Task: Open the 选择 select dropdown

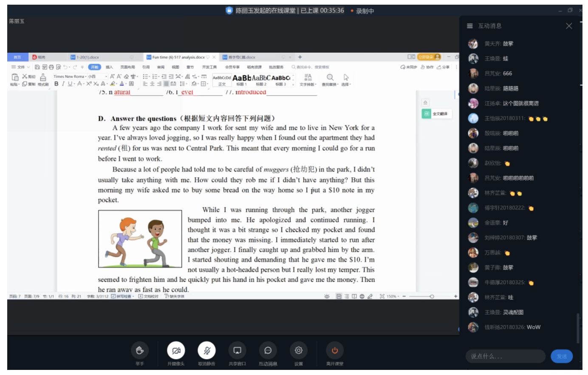Action: coord(346,80)
